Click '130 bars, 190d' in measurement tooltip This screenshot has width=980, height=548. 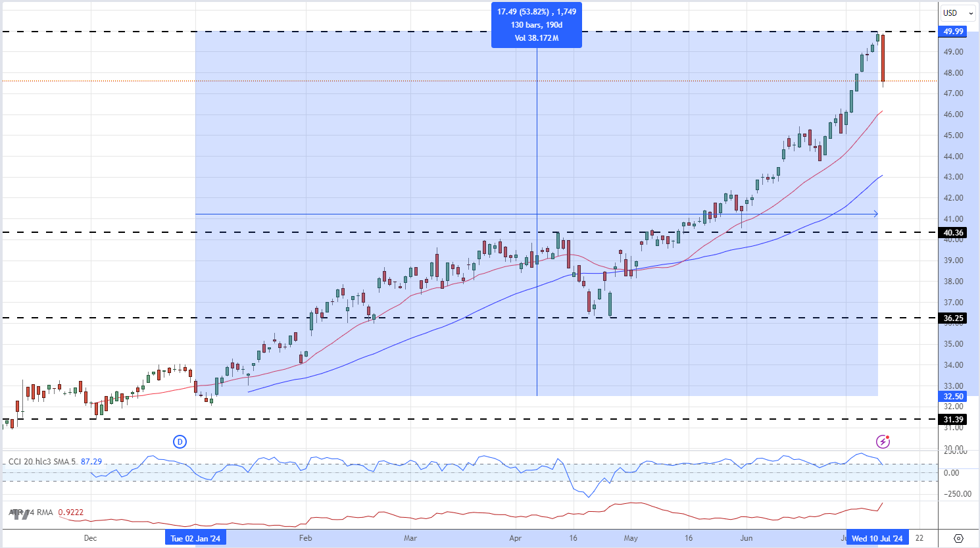(537, 25)
